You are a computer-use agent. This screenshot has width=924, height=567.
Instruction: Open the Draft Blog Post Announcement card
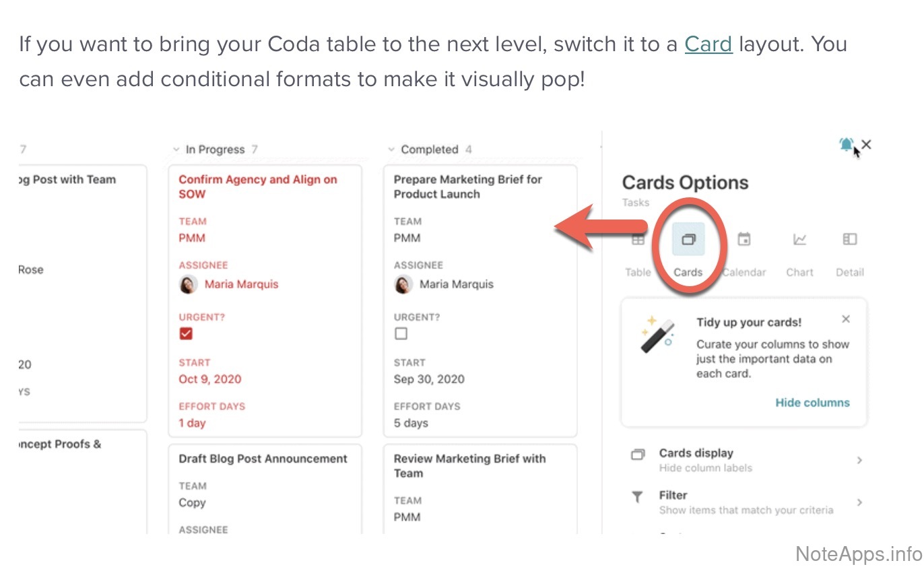pos(263,459)
